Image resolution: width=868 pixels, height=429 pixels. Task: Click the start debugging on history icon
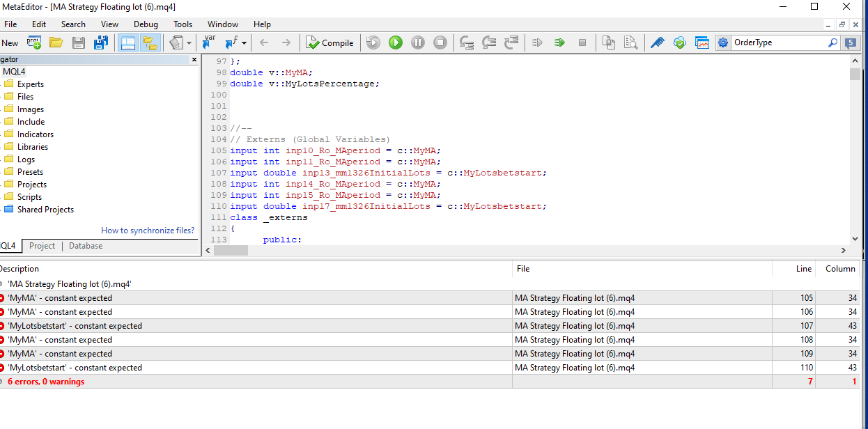point(373,42)
